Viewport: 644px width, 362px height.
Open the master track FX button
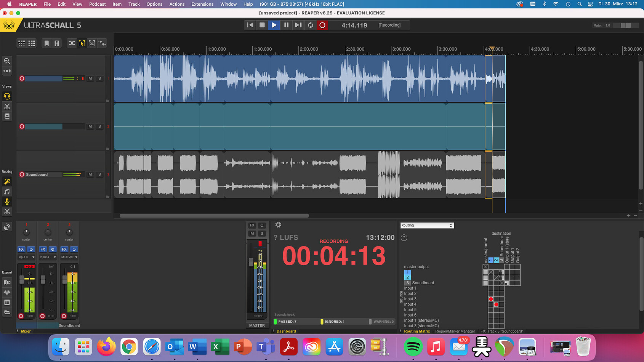[252, 225]
